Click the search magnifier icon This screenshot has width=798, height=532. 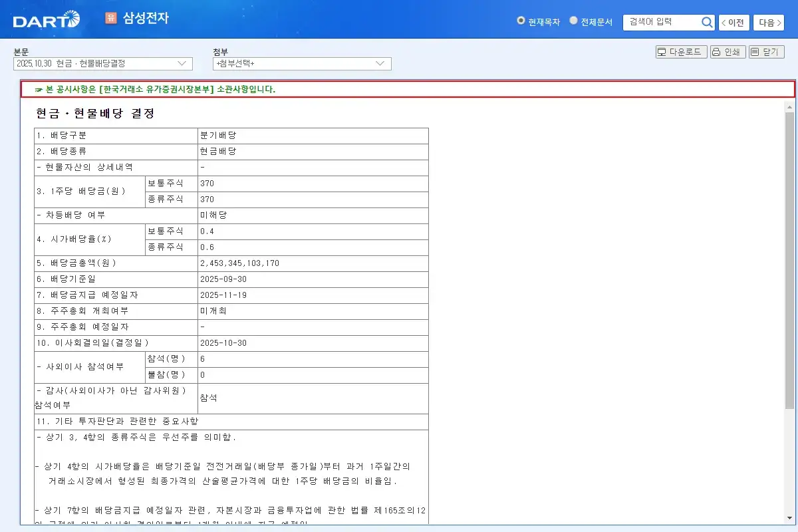(707, 22)
